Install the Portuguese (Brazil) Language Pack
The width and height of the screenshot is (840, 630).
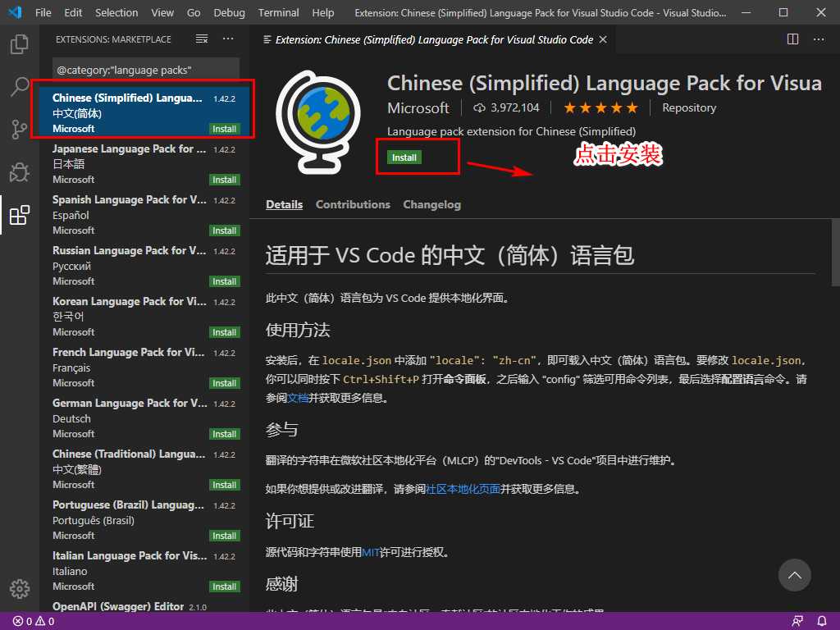(224, 536)
